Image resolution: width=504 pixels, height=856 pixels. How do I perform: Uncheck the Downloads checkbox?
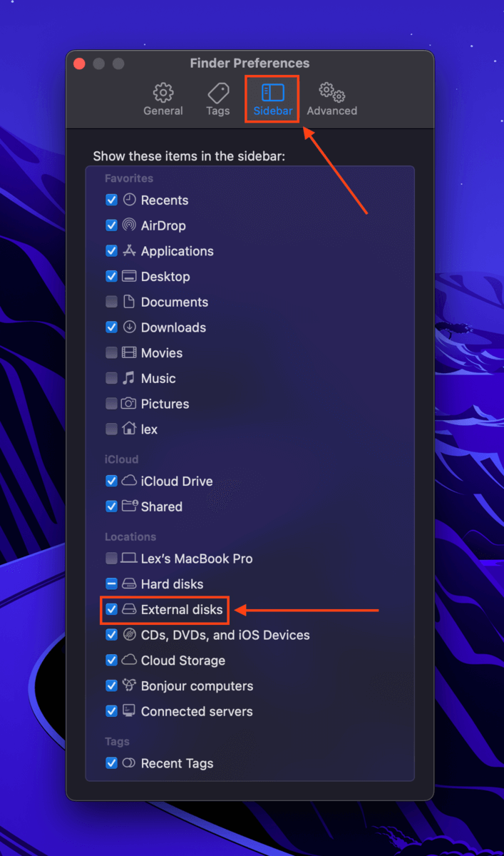(111, 327)
